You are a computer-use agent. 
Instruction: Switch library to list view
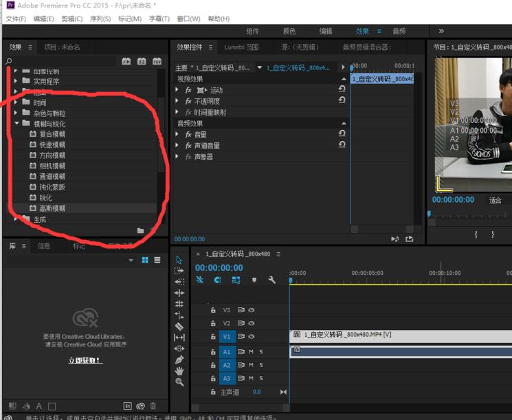pos(157,260)
